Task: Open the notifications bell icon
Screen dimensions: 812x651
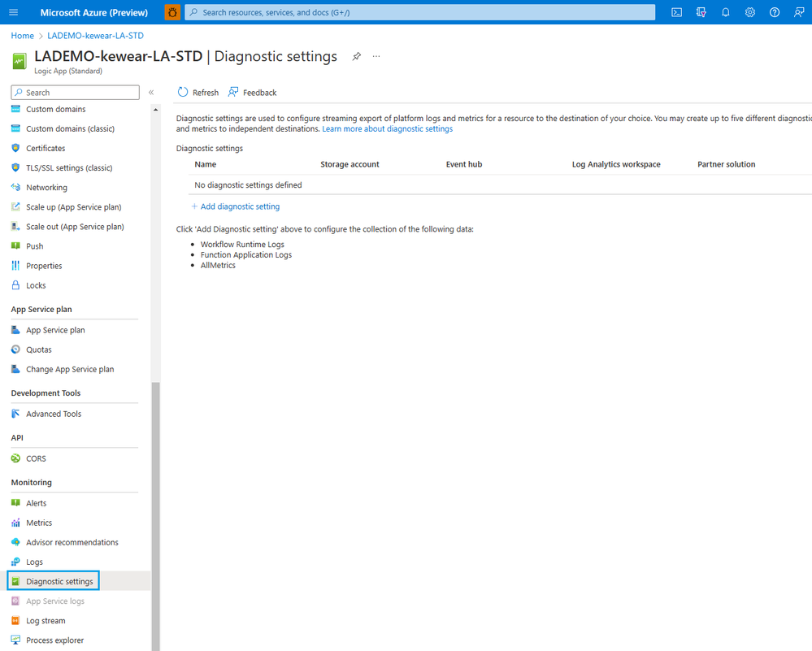Action: point(726,12)
